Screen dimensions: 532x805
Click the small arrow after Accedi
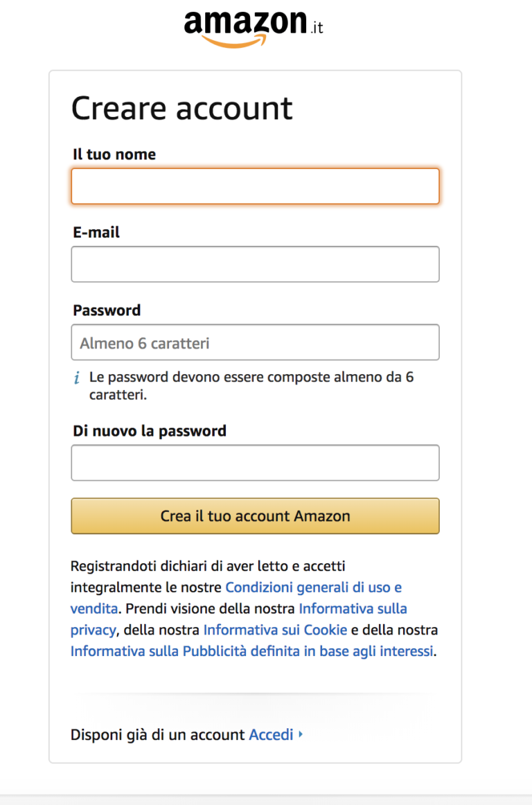[x=301, y=734]
